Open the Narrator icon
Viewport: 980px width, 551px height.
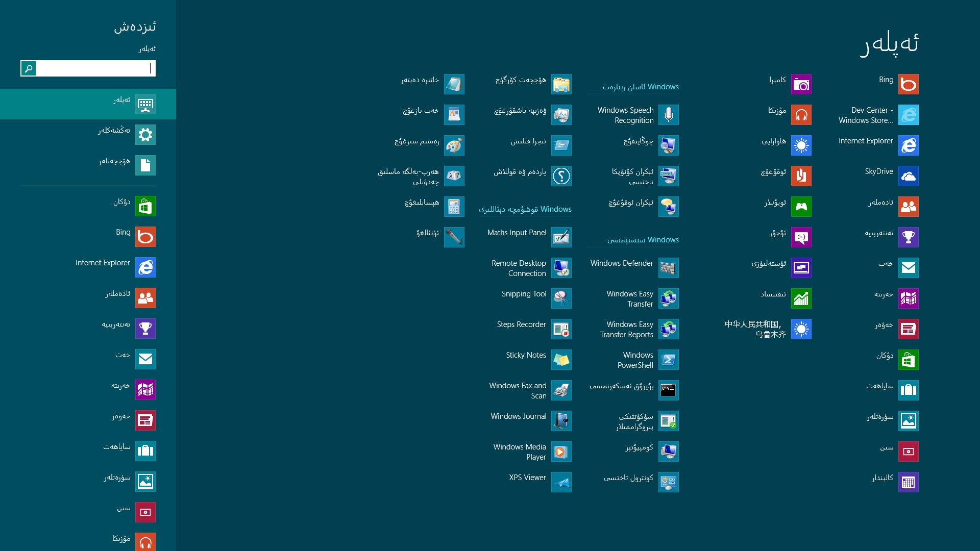[x=669, y=207]
